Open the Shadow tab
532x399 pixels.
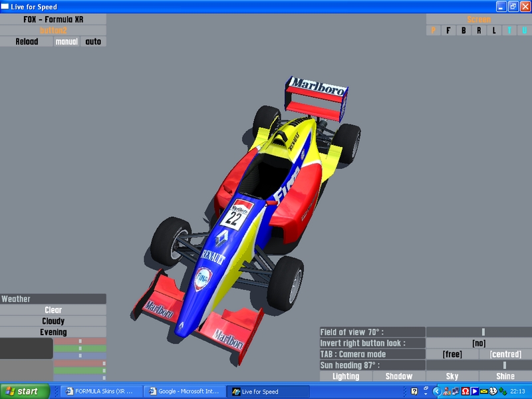399,376
